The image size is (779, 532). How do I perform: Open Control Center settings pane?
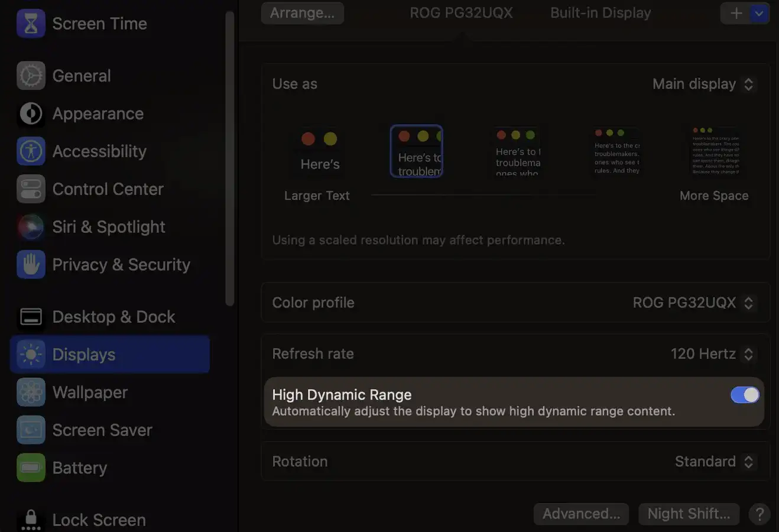click(110, 189)
